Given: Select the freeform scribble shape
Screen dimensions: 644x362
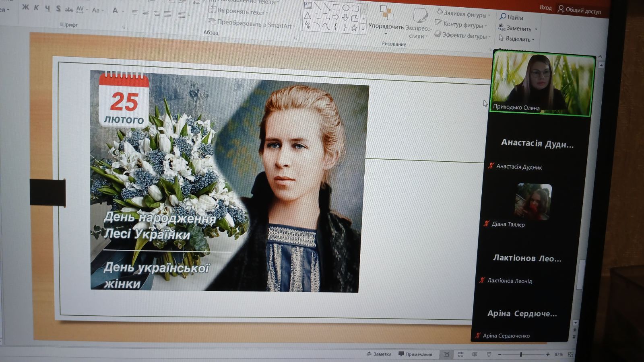Looking at the screenshot, I should 307,25.
